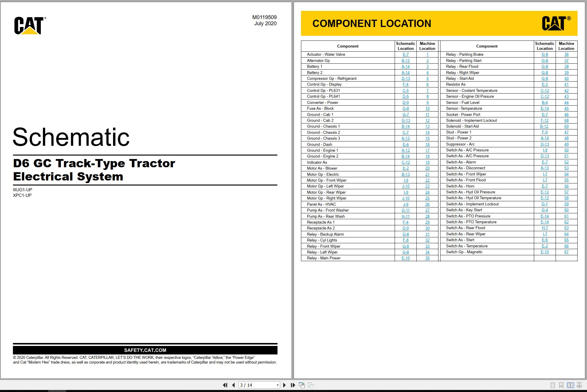Click machine location 15 for Ground Chassis 3

point(427,138)
